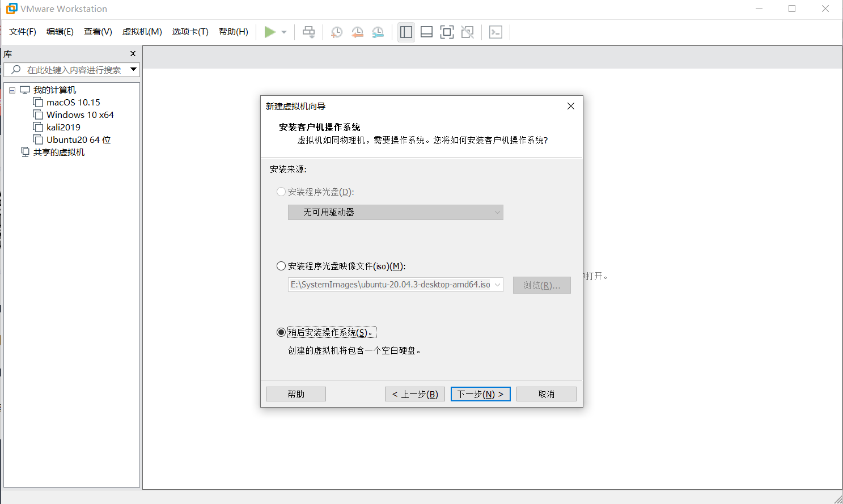Toggle the thumbnail bar view icon
Image resolution: width=843 pixels, height=504 pixels.
coord(427,32)
